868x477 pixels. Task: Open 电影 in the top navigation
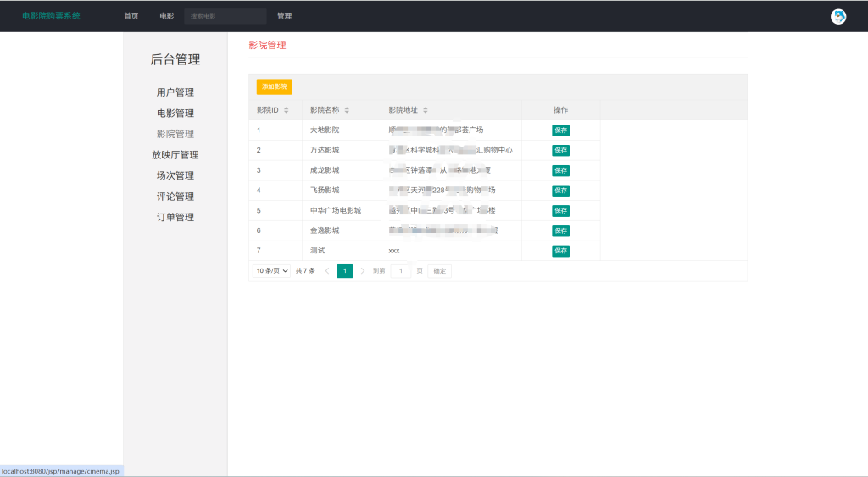tap(167, 16)
